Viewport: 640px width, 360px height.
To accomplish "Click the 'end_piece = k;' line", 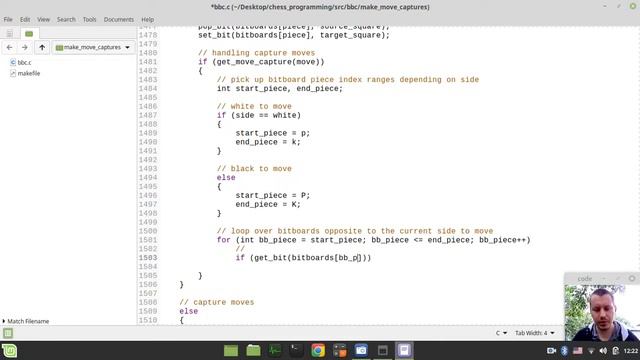I will [x=268, y=142].
